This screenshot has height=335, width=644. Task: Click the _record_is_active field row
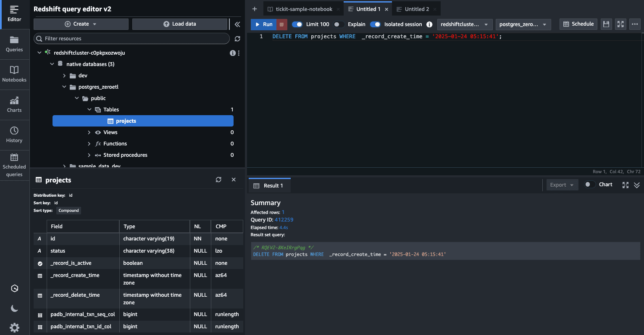(x=138, y=263)
